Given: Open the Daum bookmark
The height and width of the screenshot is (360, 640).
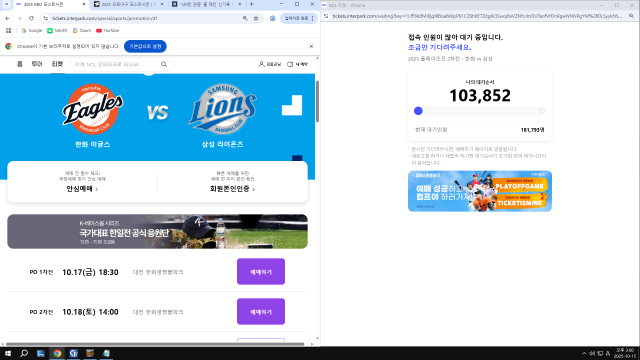Looking at the screenshot, I should [82, 31].
